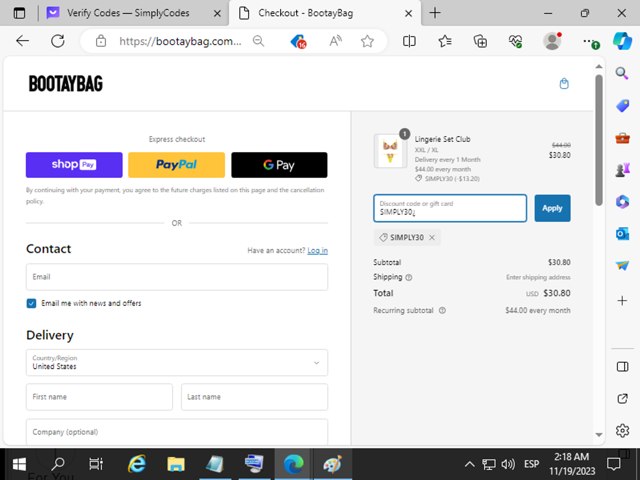Go to BOOTAYBAG logo home
The height and width of the screenshot is (480, 640).
tap(66, 84)
